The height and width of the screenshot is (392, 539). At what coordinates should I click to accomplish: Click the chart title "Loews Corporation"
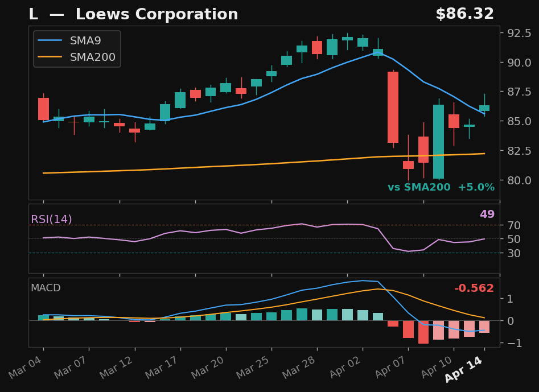click(x=157, y=14)
